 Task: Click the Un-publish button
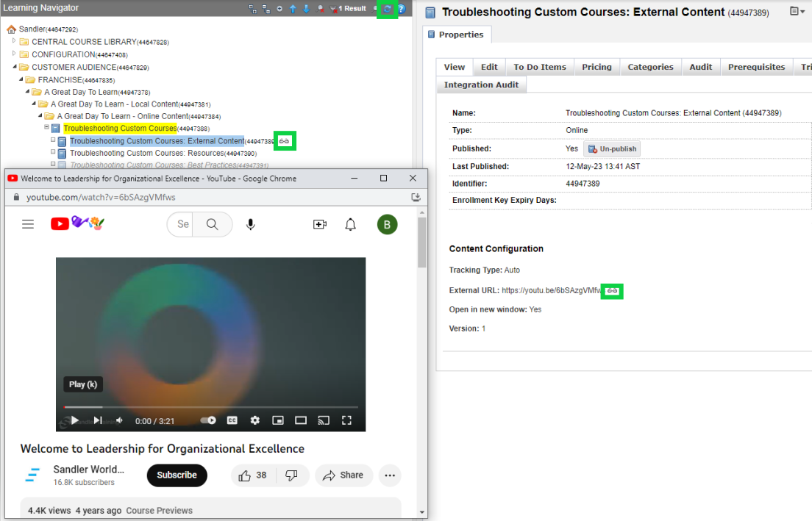tap(612, 149)
